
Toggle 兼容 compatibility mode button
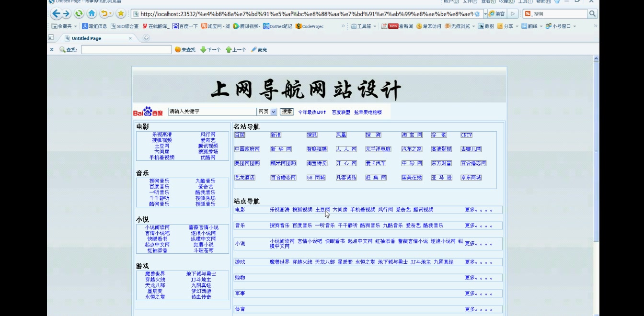[496, 14]
